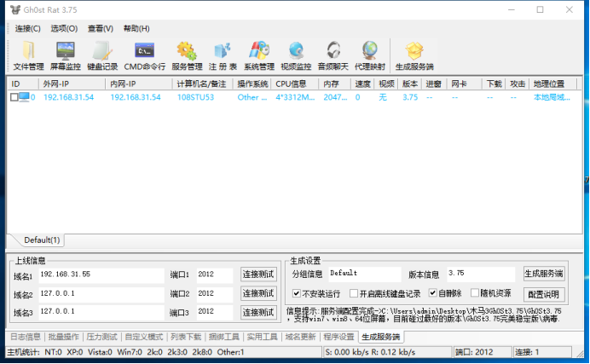Select the 生成服务端 bottom tab
Image resolution: width=590 pixels, height=364 pixels.
[x=381, y=337]
